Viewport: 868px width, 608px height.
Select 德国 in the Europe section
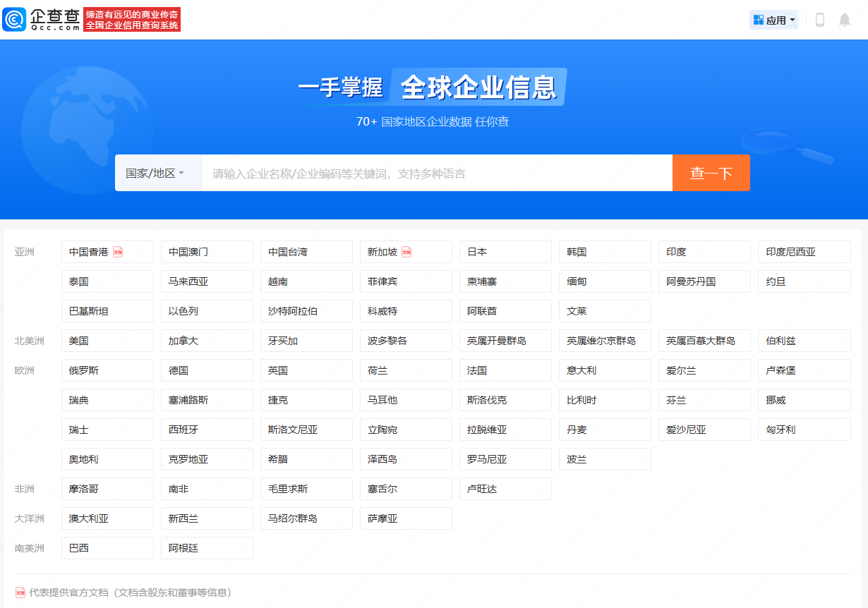point(207,370)
